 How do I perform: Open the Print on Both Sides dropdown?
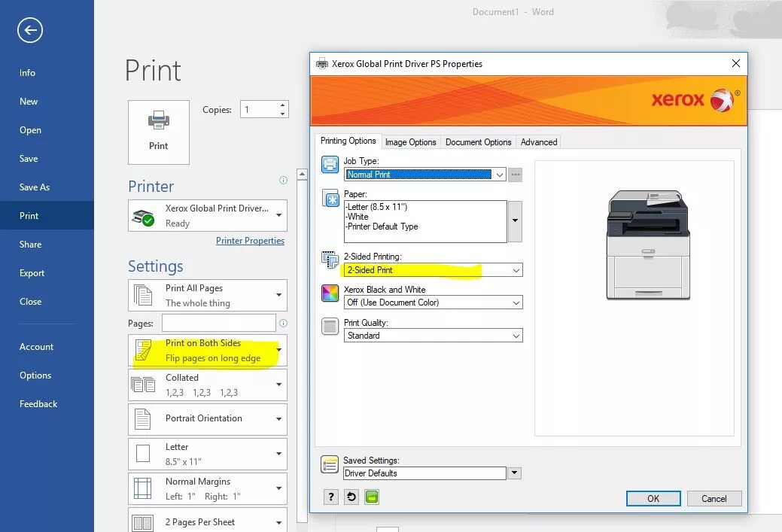coord(208,350)
